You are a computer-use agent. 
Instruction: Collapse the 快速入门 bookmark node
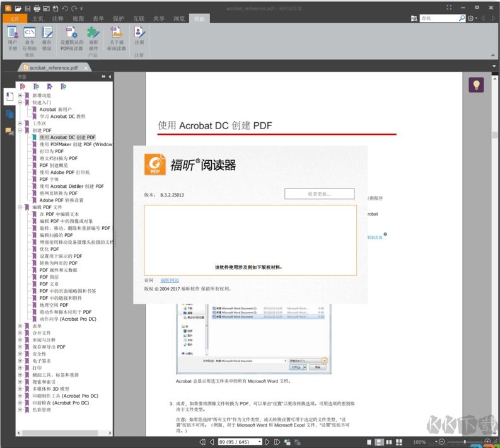coord(20,102)
